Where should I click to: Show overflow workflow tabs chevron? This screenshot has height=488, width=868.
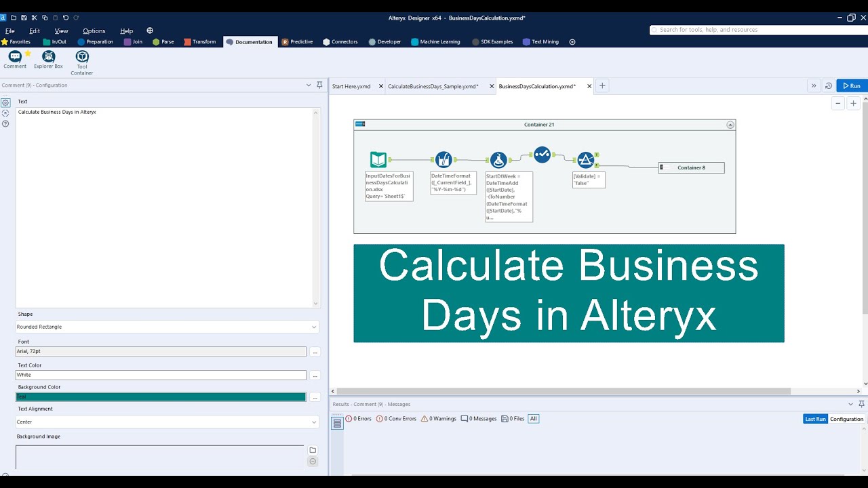point(813,86)
